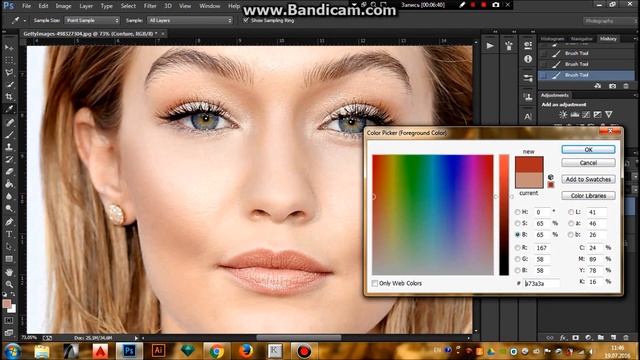Select the R (red) radio button
The height and width of the screenshot is (360, 640).
(518, 247)
